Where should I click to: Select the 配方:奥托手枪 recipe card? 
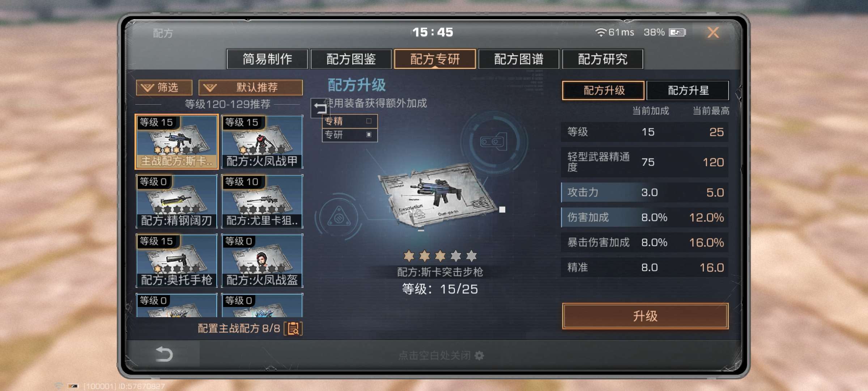(x=176, y=261)
